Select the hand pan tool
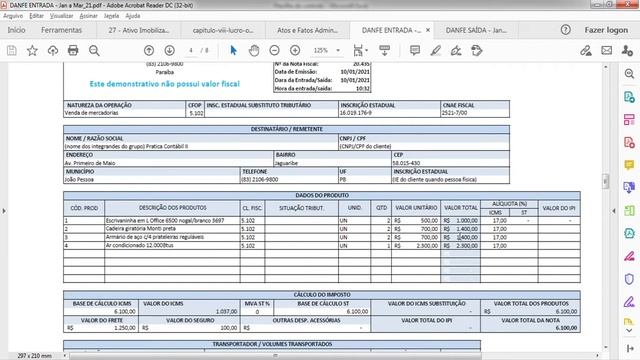This screenshot has height=360, width=640. coord(254,51)
